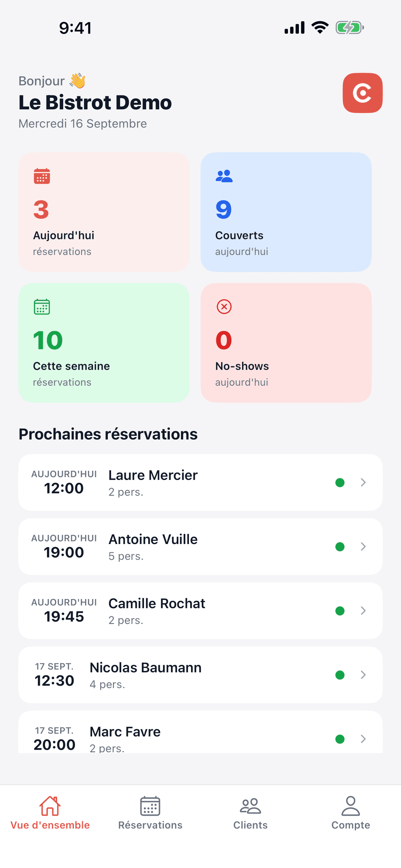Expand Marc Favre reservation chevron

363,739
